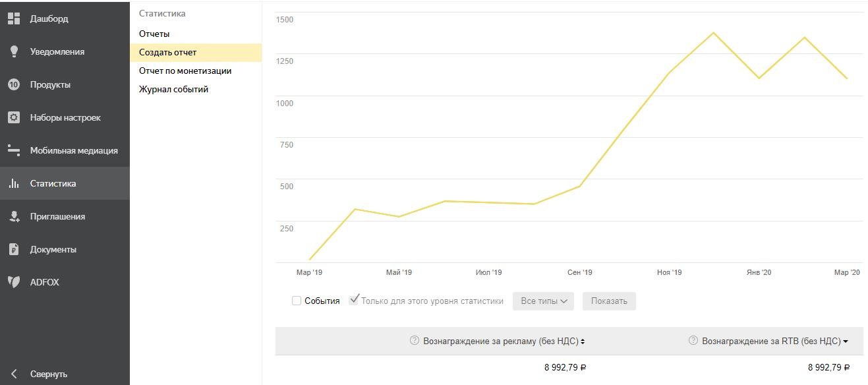
Task: Enable the События checkbox
Action: click(297, 301)
